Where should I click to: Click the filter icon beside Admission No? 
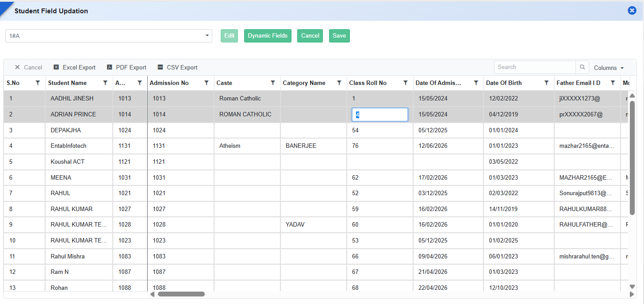pos(207,83)
